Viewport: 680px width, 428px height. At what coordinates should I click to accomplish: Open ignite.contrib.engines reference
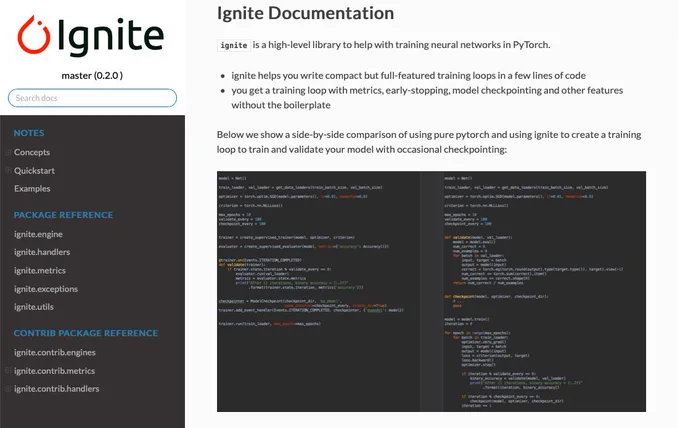55,353
